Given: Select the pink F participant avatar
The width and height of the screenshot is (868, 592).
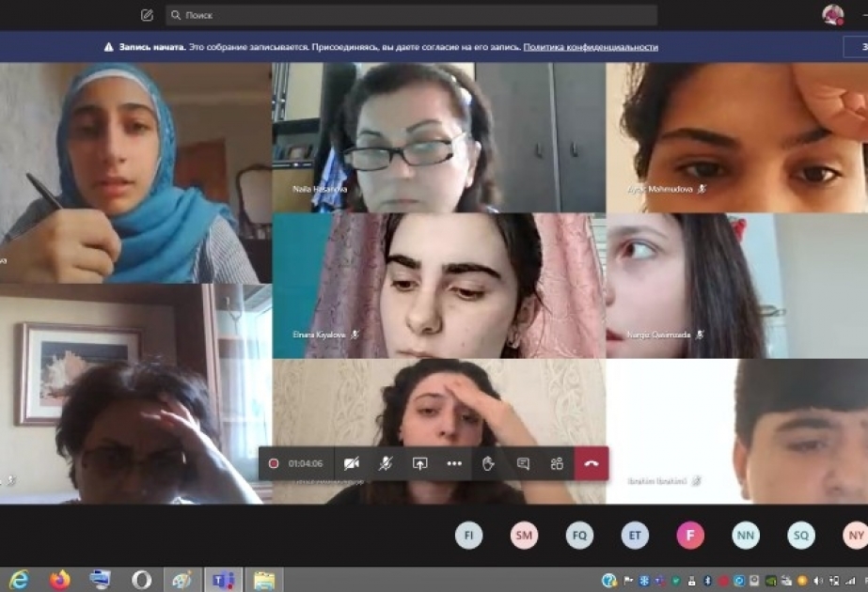Looking at the screenshot, I should 690,535.
